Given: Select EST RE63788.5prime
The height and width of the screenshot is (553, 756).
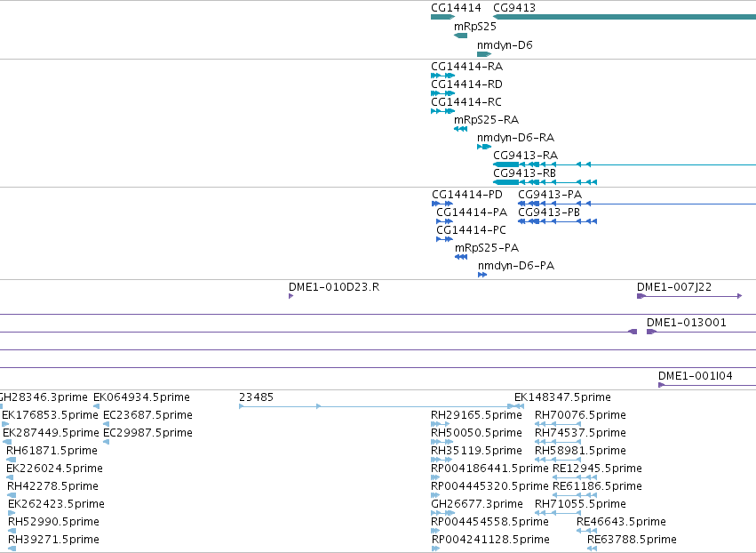Looking at the screenshot, I should click(x=633, y=540).
